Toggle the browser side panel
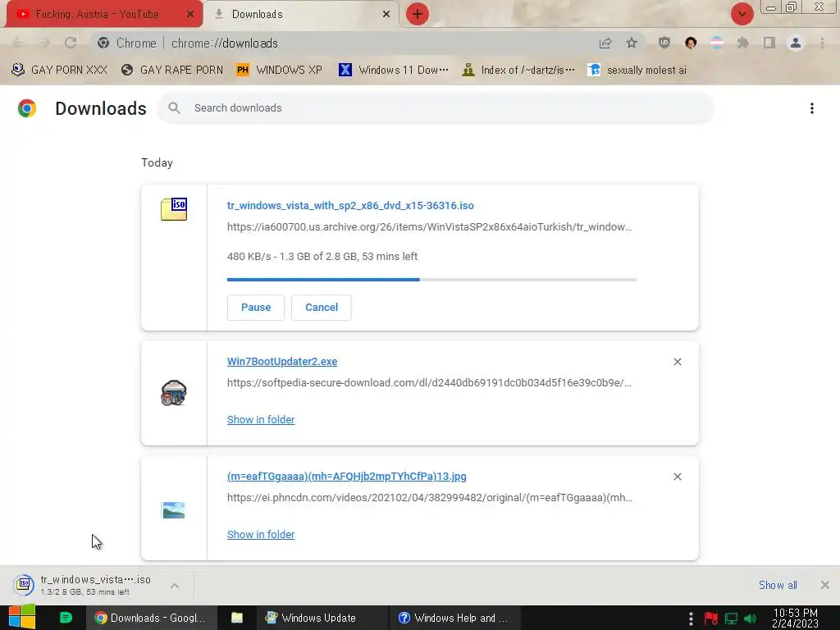This screenshot has width=840, height=630. tap(769, 43)
